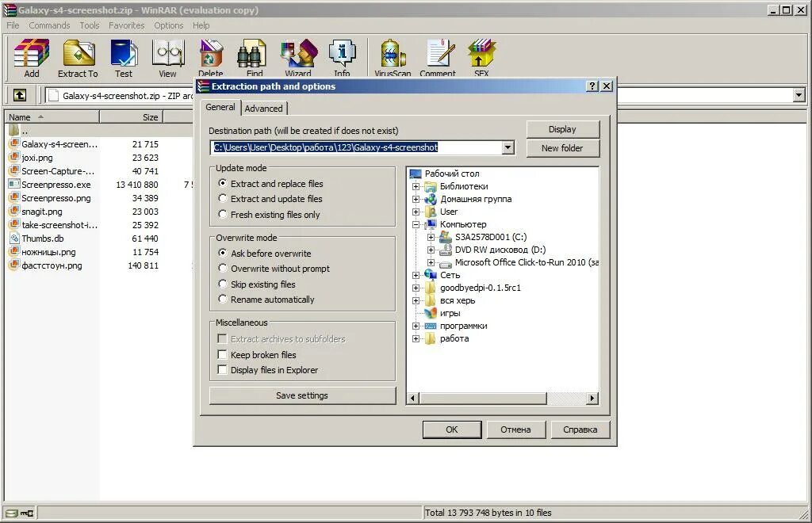The width and height of the screenshot is (812, 523).
Task: Open the Favorites menu
Action: [x=126, y=25]
